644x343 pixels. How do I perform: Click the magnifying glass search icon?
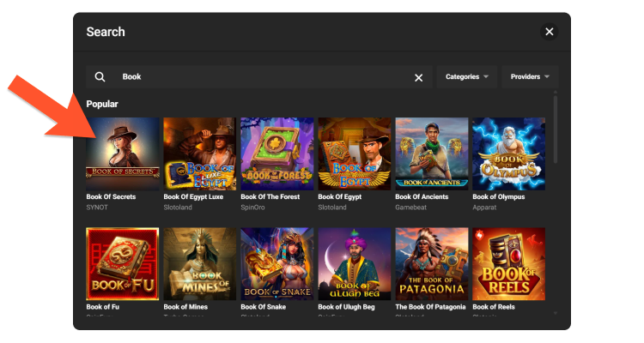pos(100,77)
